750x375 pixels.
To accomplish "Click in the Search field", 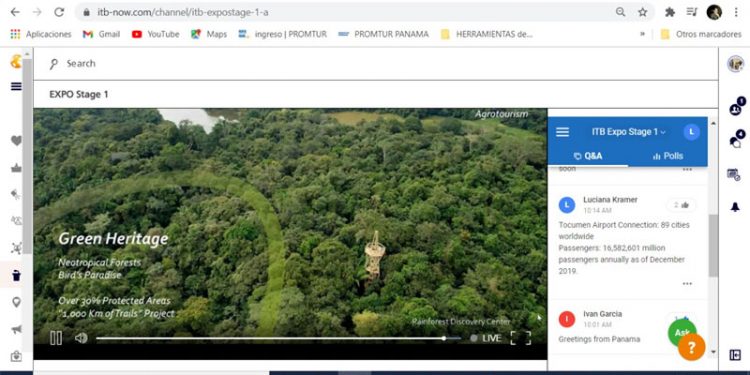I will tap(375, 64).
